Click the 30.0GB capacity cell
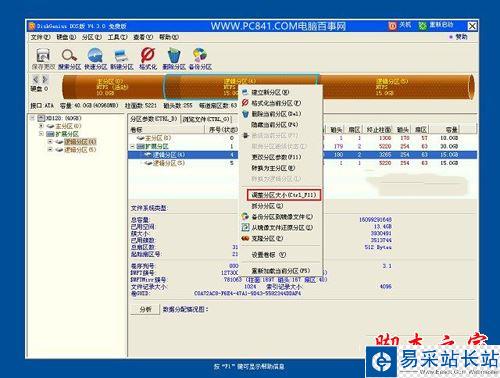The width and height of the screenshot is (500, 378). (x=449, y=146)
